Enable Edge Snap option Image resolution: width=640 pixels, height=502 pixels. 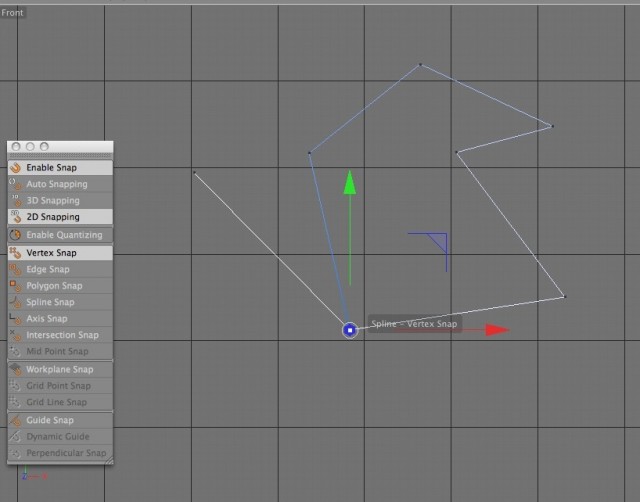tap(60, 269)
